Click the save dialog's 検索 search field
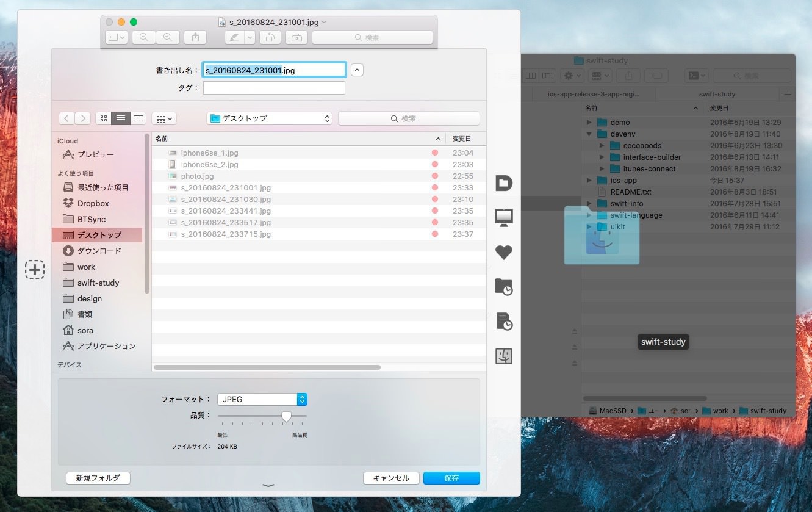This screenshot has width=812, height=512. [409, 118]
